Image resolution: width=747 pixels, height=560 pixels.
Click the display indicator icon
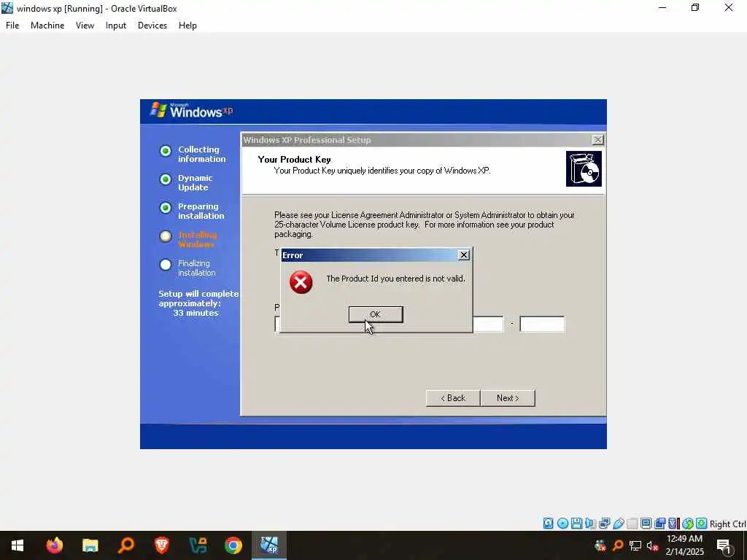click(x=646, y=524)
